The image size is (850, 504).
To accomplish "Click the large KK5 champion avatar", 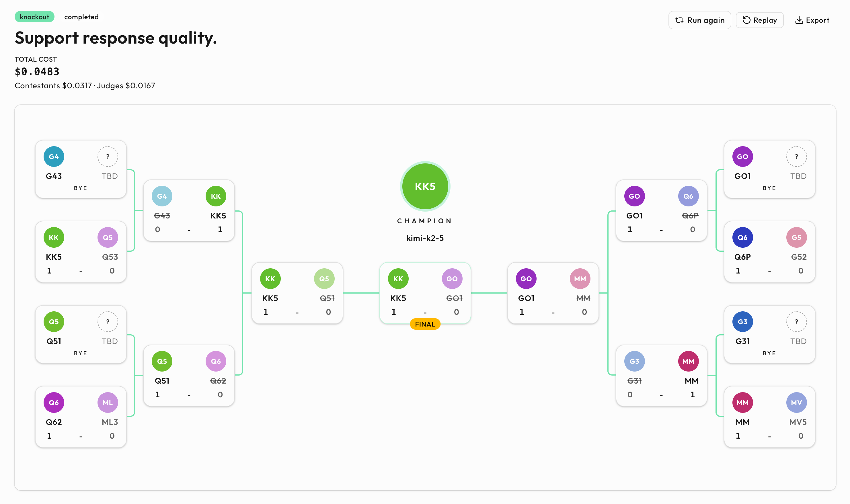I will (x=425, y=186).
